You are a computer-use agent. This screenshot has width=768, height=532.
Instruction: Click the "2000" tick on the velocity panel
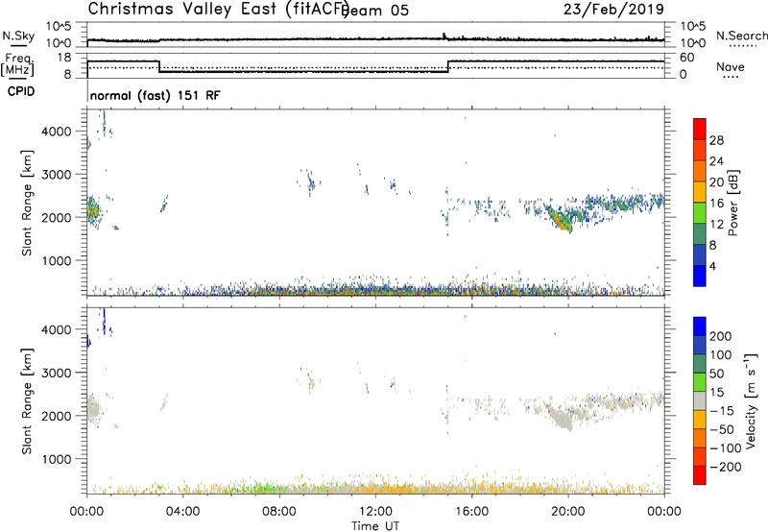(57, 416)
